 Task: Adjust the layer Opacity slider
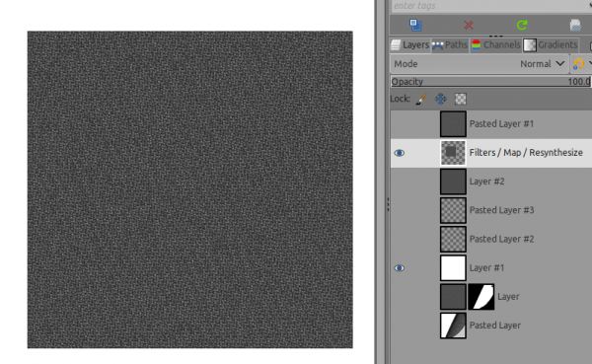point(490,82)
